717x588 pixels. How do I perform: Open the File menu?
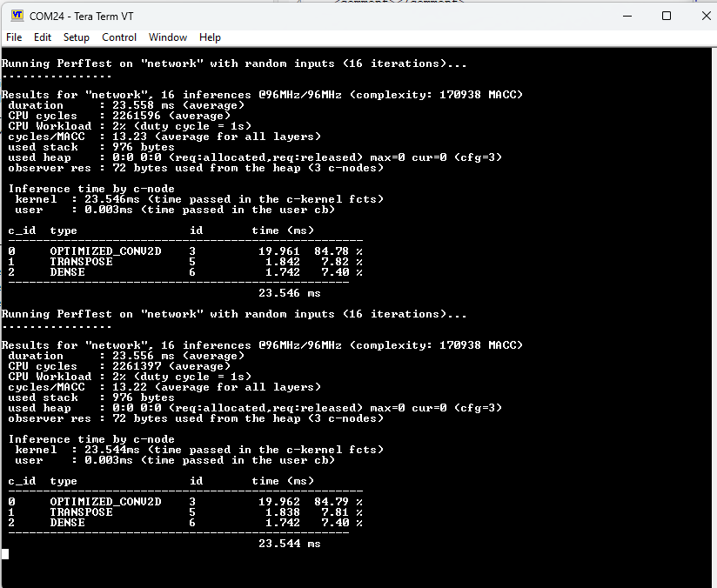click(x=14, y=37)
